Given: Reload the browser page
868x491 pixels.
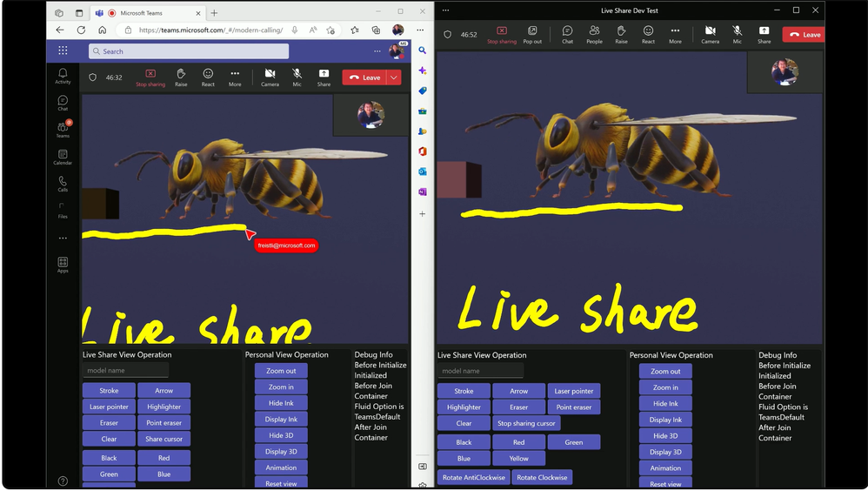Looking at the screenshot, I should click(81, 30).
